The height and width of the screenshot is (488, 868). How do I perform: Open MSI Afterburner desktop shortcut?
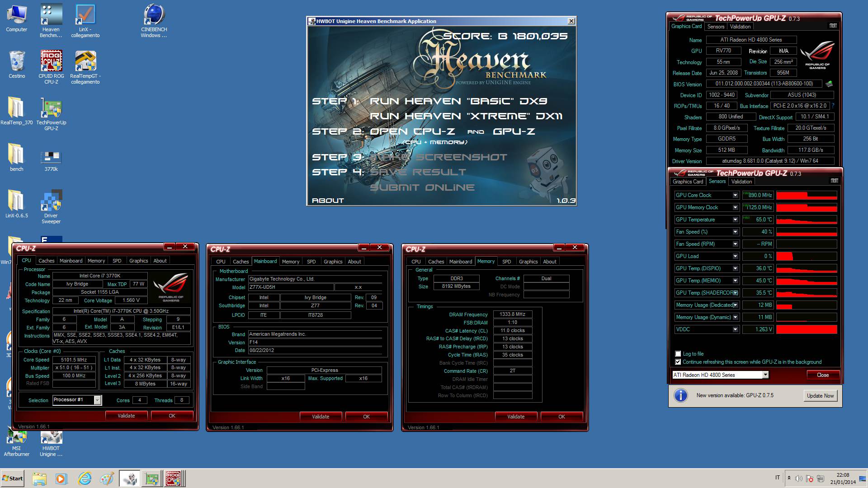(17, 443)
